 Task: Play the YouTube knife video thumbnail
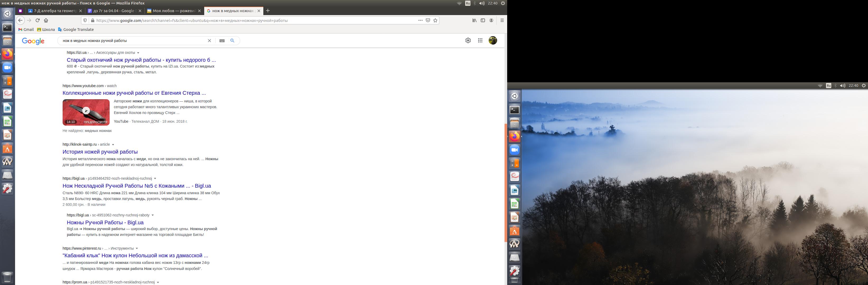pos(86,111)
